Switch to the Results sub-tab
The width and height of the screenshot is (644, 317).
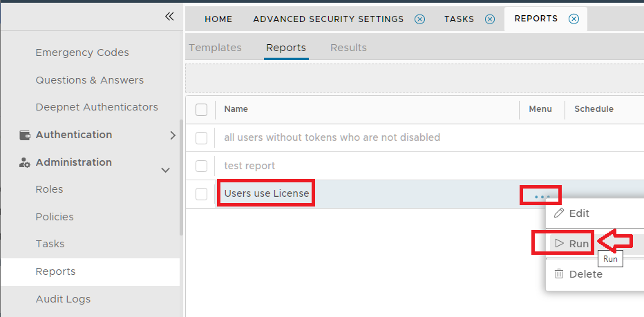coord(348,48)
